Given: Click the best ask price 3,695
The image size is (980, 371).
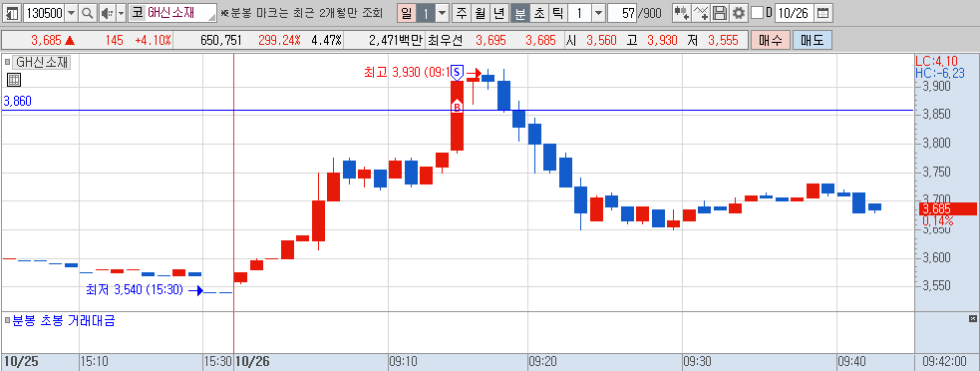Looking at the screenshot, I should pos(491,41).
